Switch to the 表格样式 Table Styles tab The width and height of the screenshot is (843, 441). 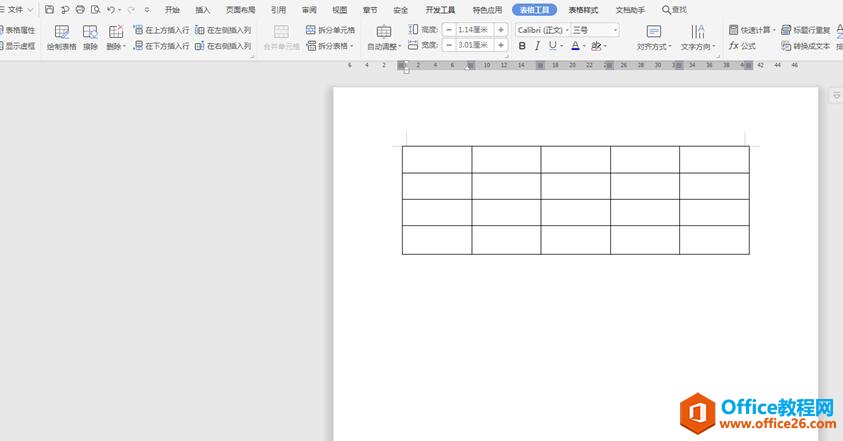click(x=583, y=10)
